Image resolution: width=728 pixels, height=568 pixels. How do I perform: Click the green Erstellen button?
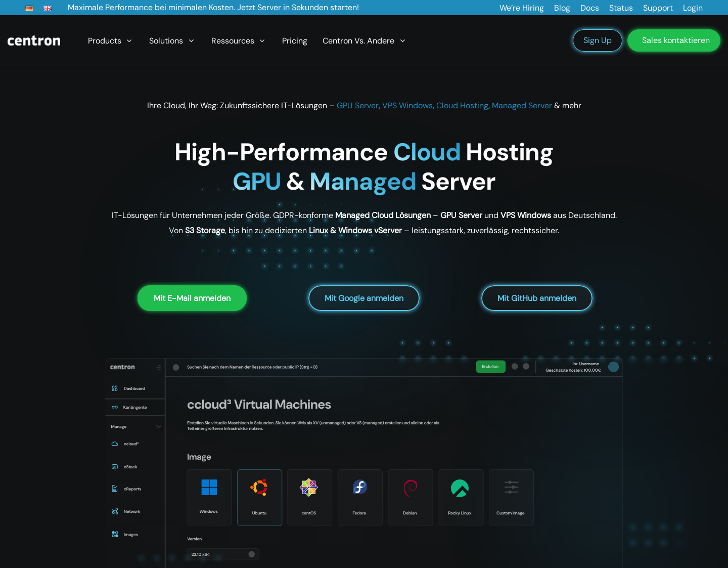[490, 367]
